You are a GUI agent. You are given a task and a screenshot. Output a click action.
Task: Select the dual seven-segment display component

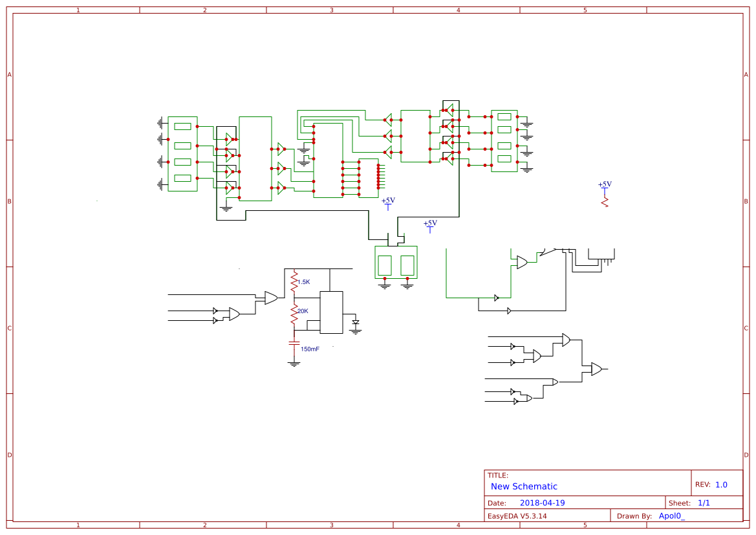[396, 263]
